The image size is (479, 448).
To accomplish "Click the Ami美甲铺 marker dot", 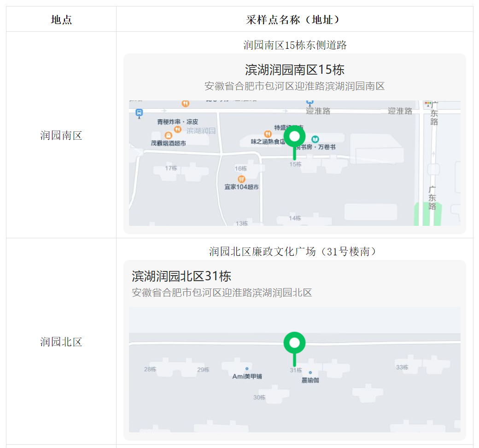I will [x=247, y=369].
